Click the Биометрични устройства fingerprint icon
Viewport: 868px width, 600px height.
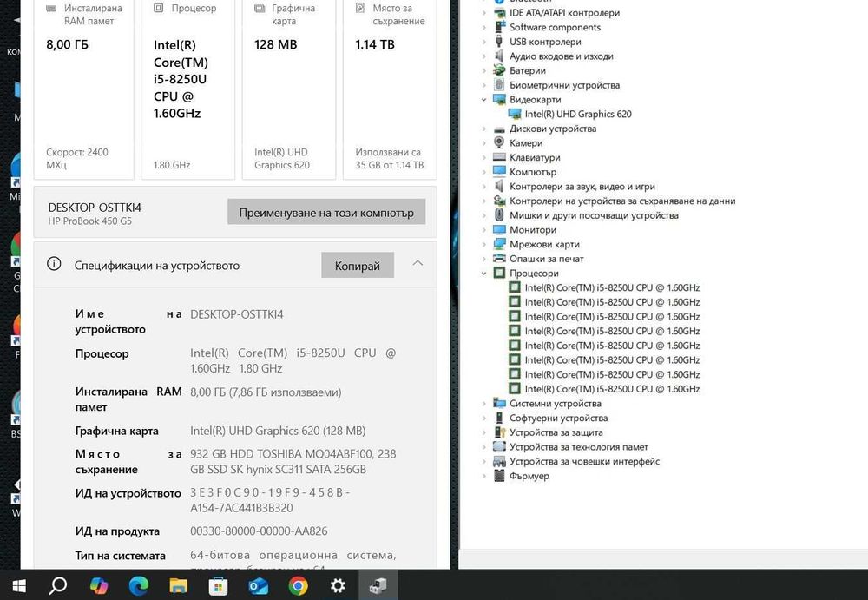[x=499, y=85]
